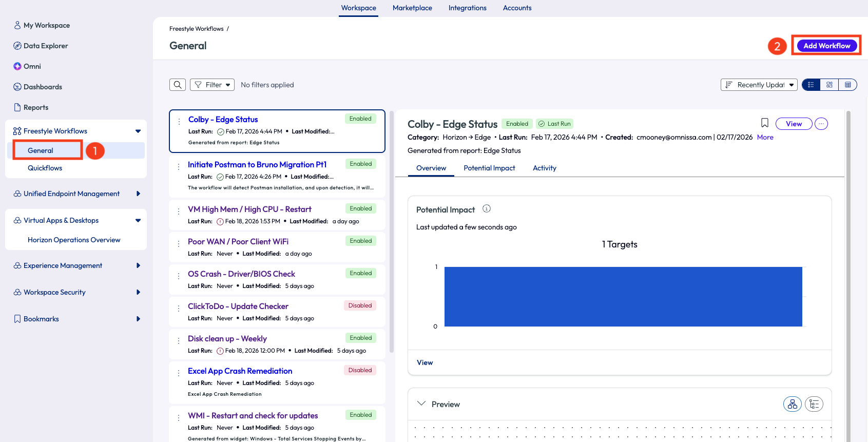The image size is (868, 442).
Task: Switch to list view layout
Action: [x=811, y=85]
